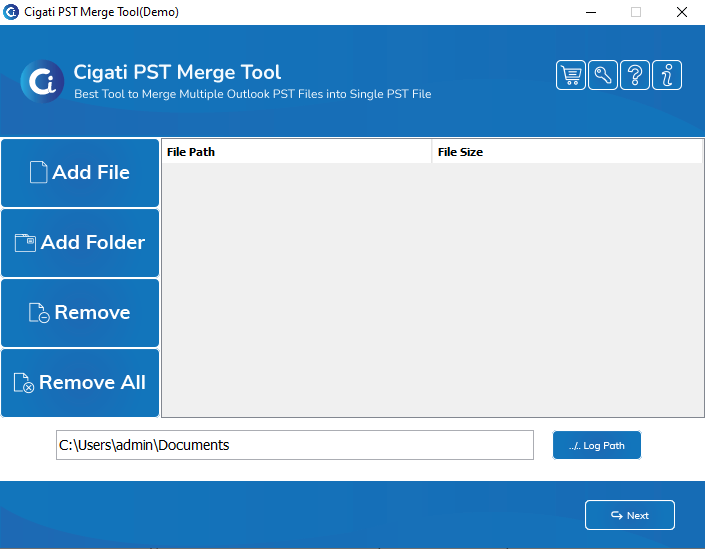Sort by File Size column header
Image resolution: width=705 pixels, height=549 pixels.
coord(567,152)
